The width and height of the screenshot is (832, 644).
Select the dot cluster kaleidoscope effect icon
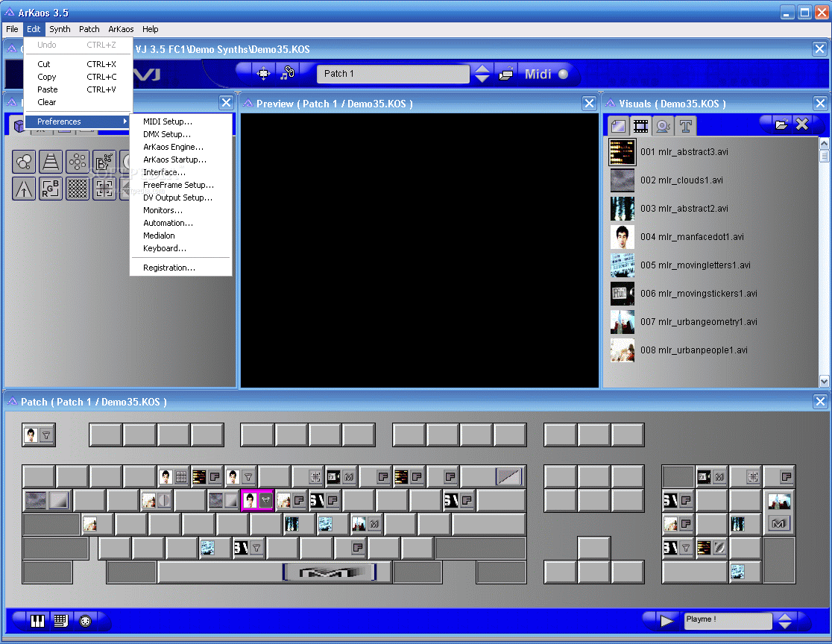click(78, 162)
